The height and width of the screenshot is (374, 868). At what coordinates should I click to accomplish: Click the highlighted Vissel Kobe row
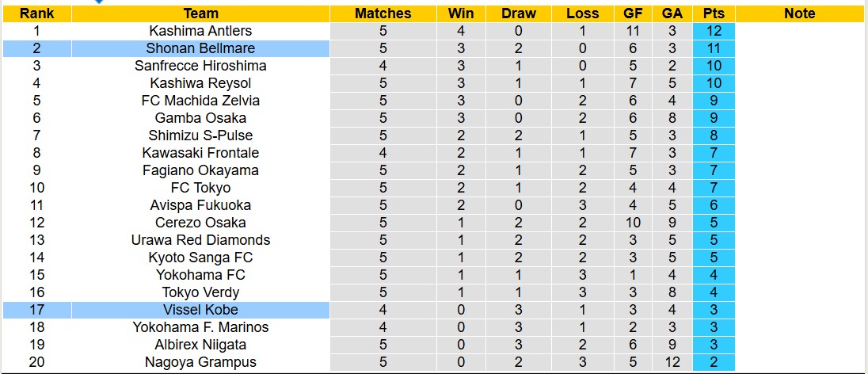pyautogui.click(x=200, y=310)
